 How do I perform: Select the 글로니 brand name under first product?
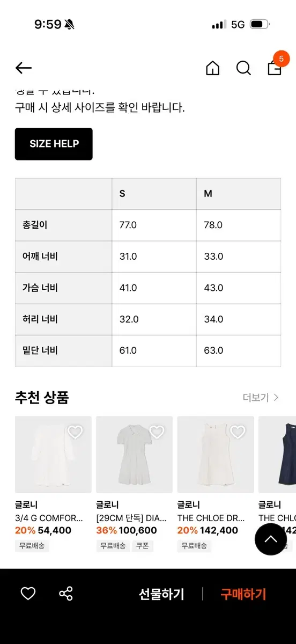(x=26, y=505)
